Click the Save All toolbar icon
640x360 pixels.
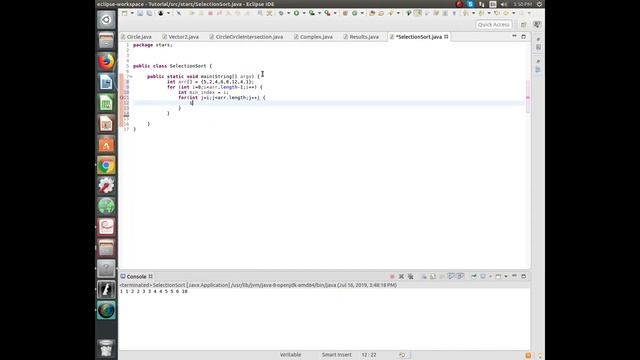click(x=149, y=13)
